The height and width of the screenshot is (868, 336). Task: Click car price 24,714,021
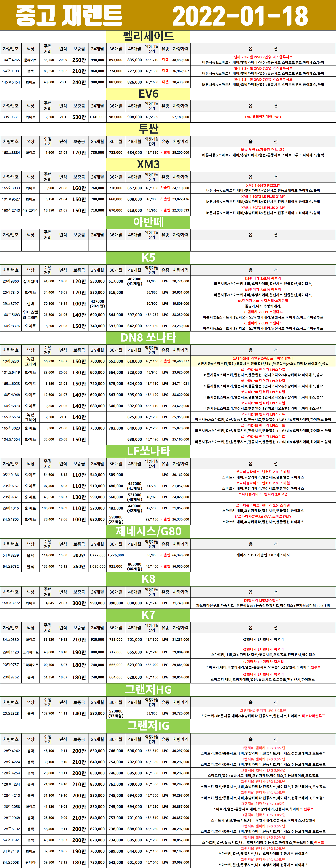[180, 383]
